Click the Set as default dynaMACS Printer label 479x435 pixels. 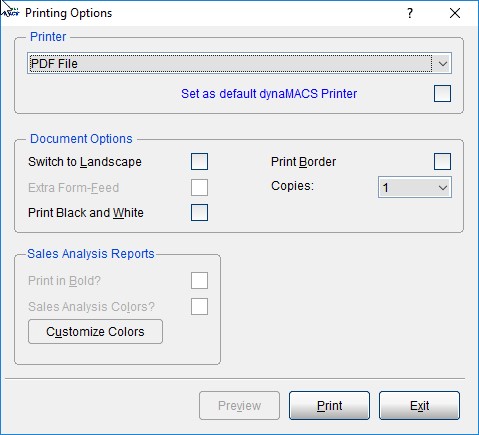pyautogui.click(x=269, y=94)
